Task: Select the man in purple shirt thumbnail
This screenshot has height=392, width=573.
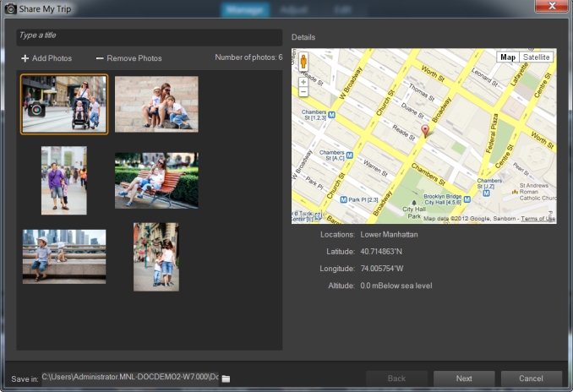Action: pos(64,180)
